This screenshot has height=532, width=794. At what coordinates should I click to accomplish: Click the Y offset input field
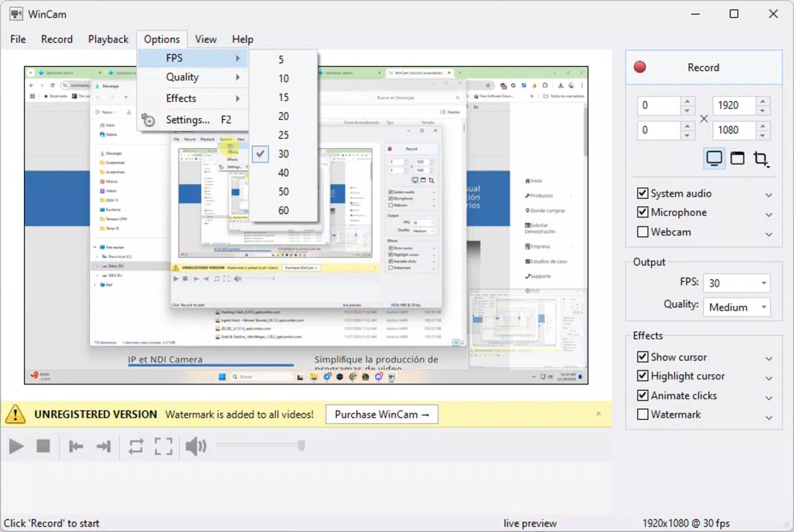pos(658,130)
